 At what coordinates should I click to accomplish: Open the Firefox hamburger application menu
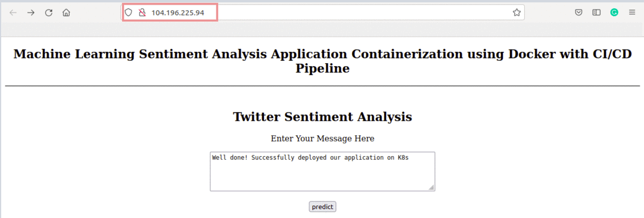click(x=631, y=13)
